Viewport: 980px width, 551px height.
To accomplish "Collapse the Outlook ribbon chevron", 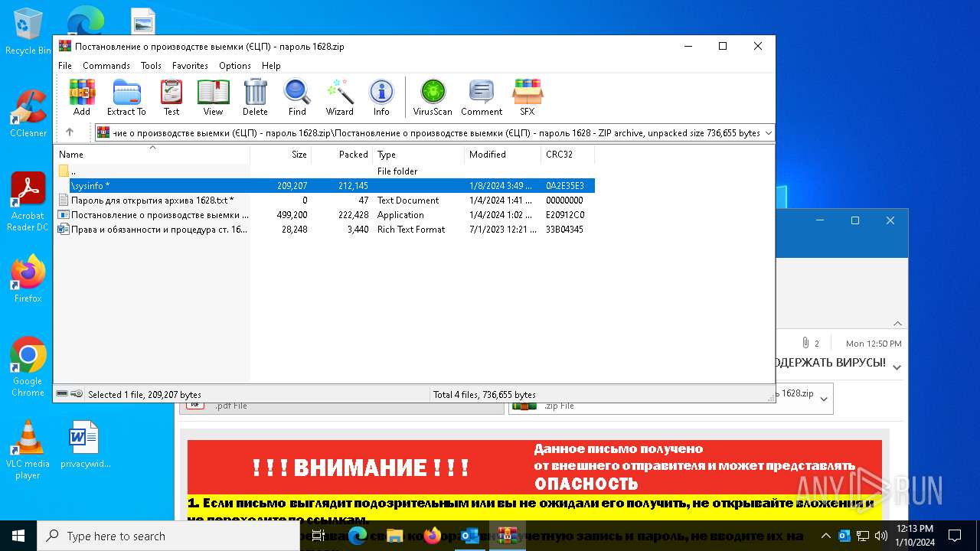I will [x=897, y=324].
